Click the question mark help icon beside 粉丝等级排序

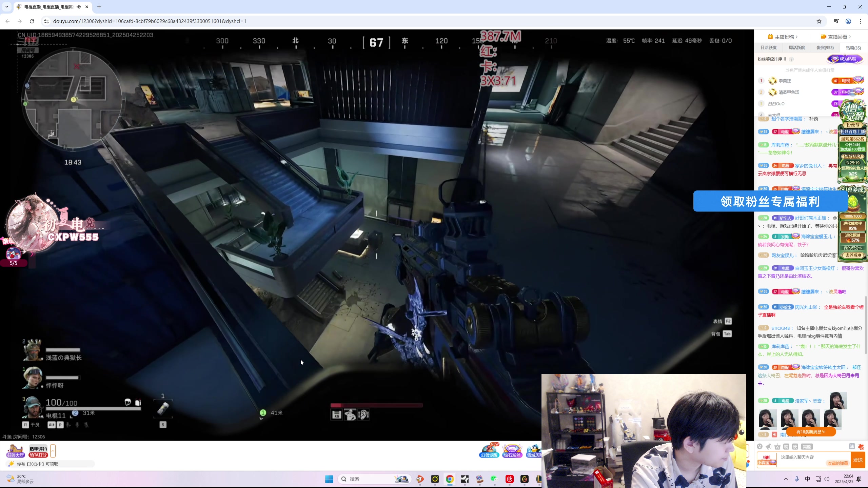pyautogui.click(x=791, y=59)
